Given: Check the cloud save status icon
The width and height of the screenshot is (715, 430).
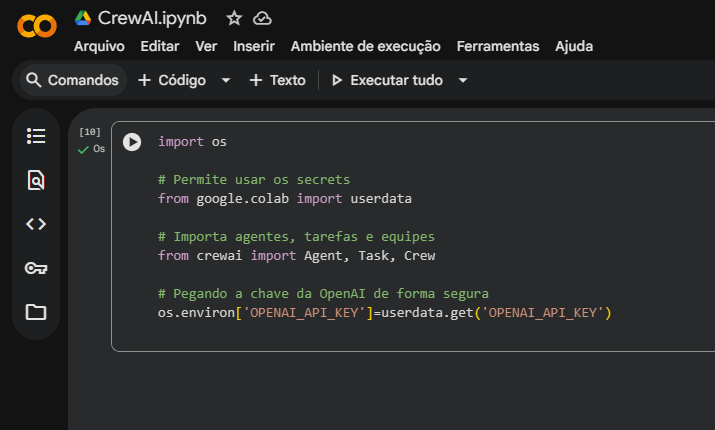Looking at the screenshot, I should pos(262,18).
